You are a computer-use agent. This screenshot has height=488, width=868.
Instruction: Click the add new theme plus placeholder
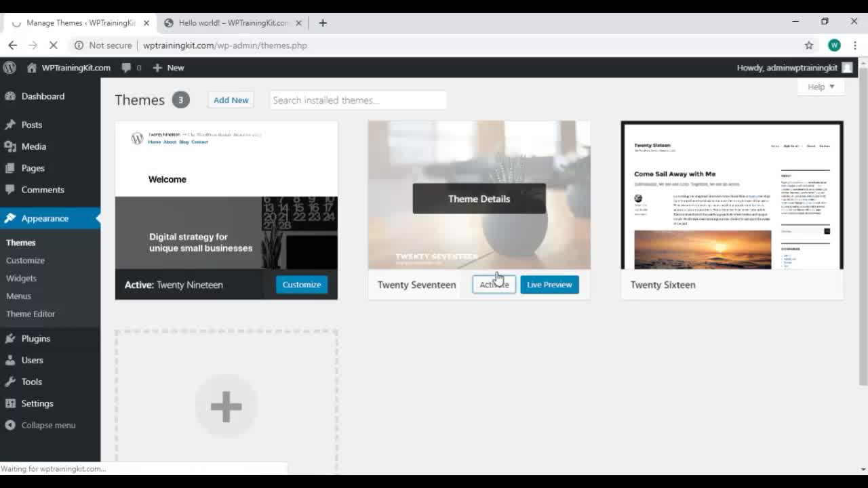tap(226, 407)
